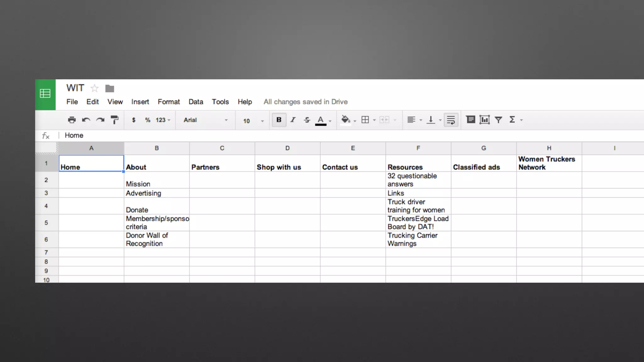
Task: Open the Borders tool
Action: coord(365,120)
